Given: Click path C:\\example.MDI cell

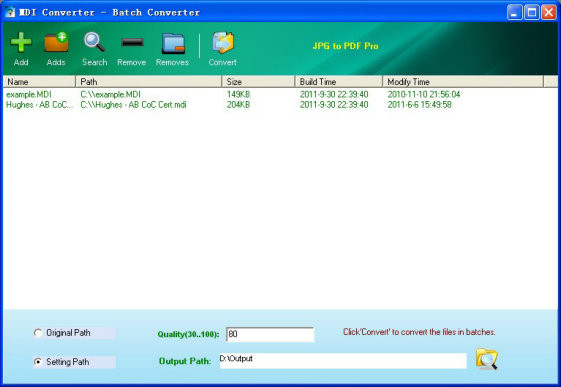Looking at the screenshot, I should 110,94.
